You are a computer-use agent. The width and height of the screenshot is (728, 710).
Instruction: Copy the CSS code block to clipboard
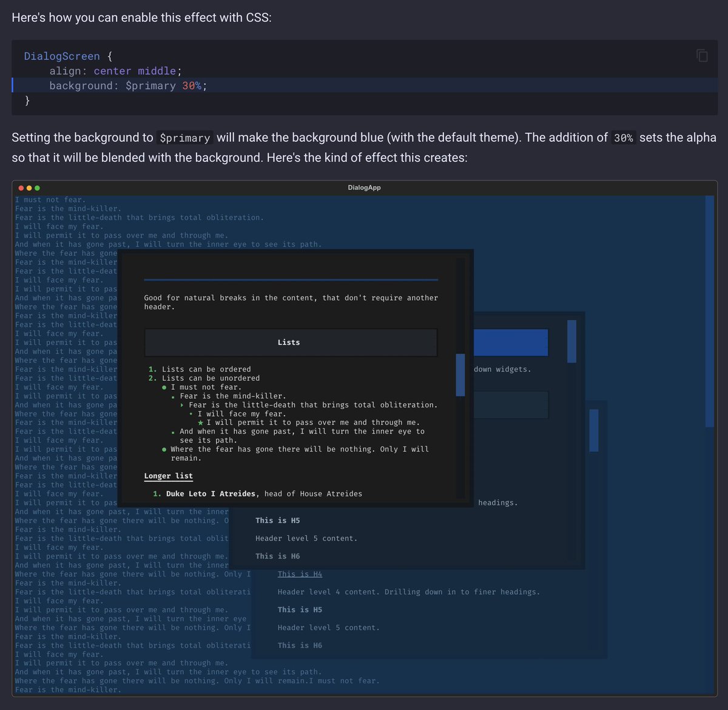[x=702, y=56]
